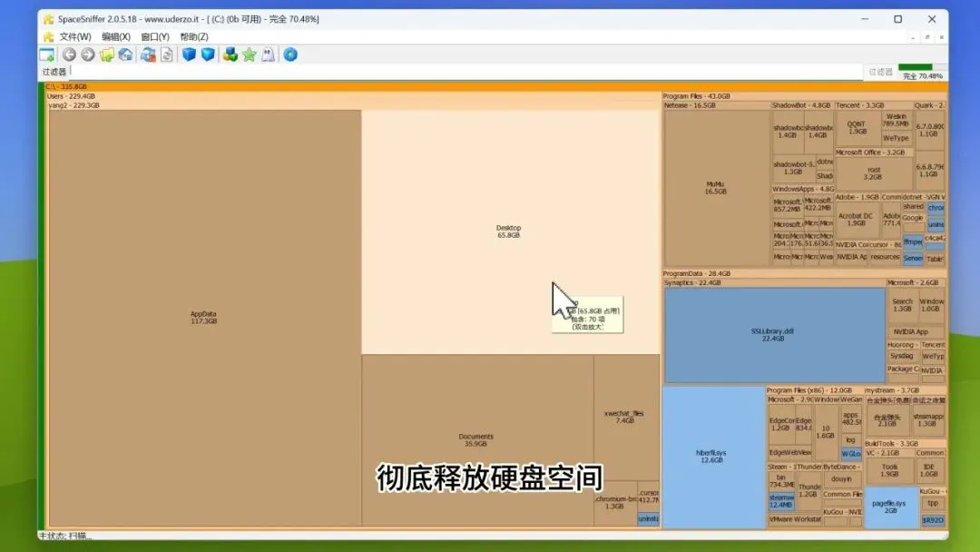Select the EdgeWebView block
This screenshot has width=980, height=552.
coord(790,453)
